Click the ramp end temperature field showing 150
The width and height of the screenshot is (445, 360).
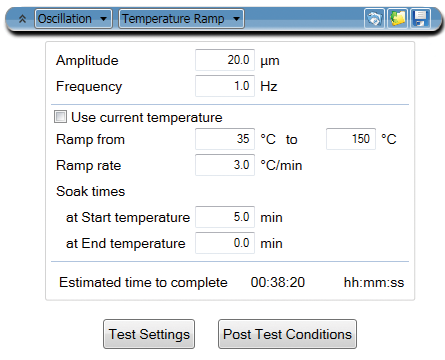click(x=351, y=139)
